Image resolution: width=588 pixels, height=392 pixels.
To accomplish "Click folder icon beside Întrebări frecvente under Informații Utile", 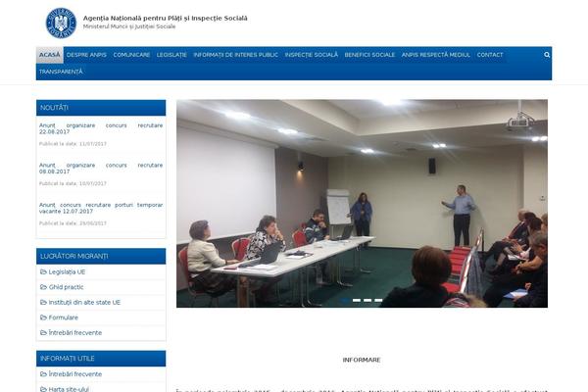I will [43, 374].
